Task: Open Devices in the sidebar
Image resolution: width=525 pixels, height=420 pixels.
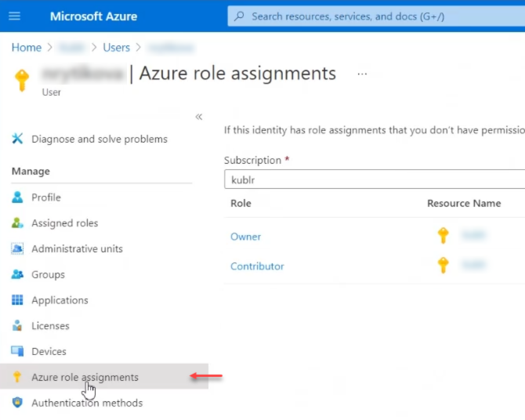Action: pos(49,351)
